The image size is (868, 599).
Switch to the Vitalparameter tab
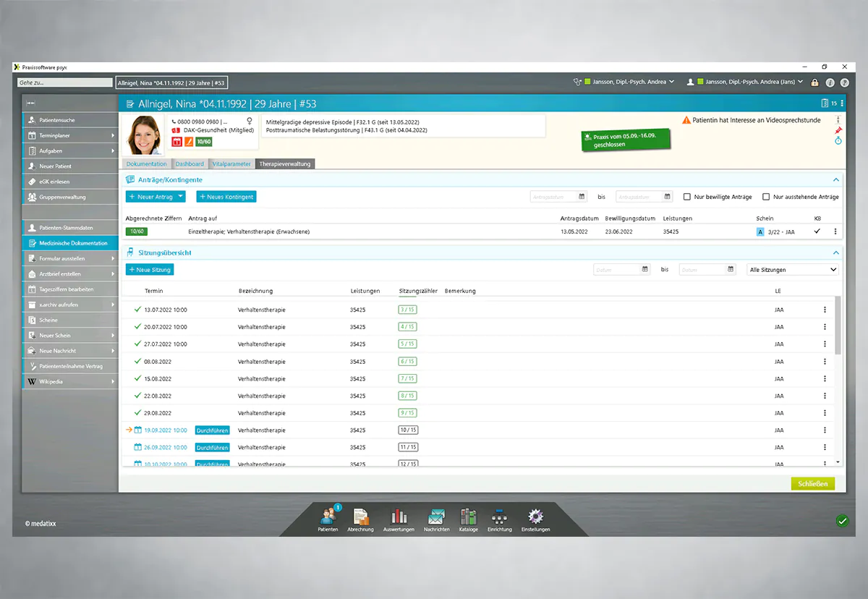231,164
